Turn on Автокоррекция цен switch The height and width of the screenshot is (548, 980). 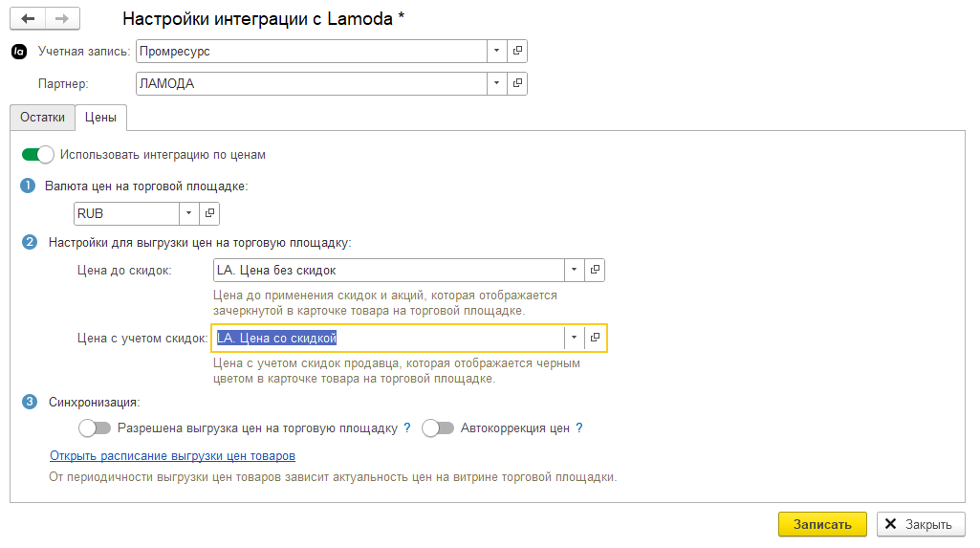click(437, 428)
